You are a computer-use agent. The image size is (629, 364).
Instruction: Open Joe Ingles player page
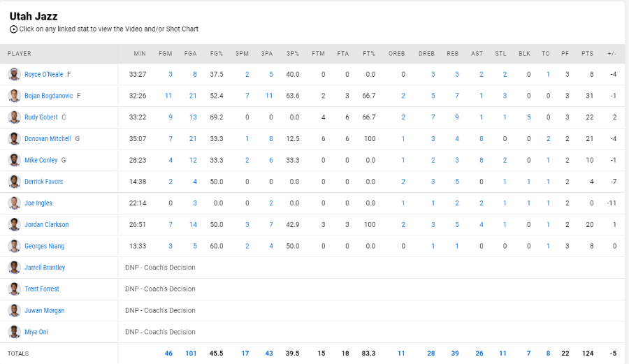click(38, 203)
